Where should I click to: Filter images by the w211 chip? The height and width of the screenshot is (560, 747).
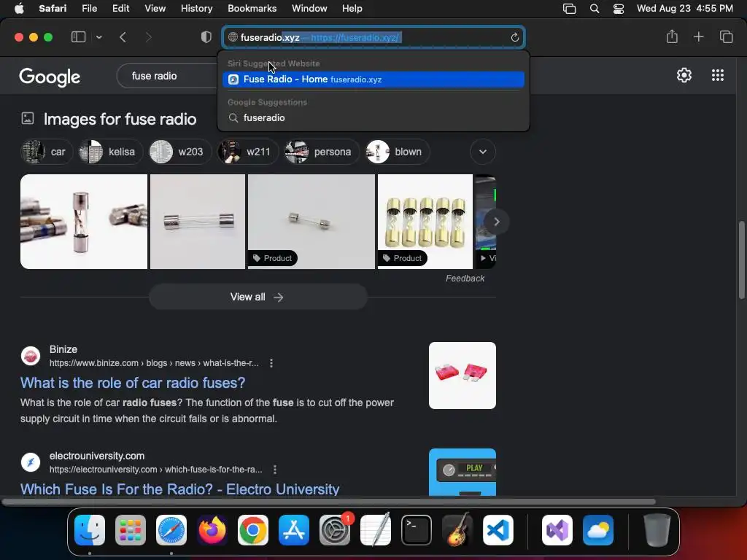click(248, 152)
